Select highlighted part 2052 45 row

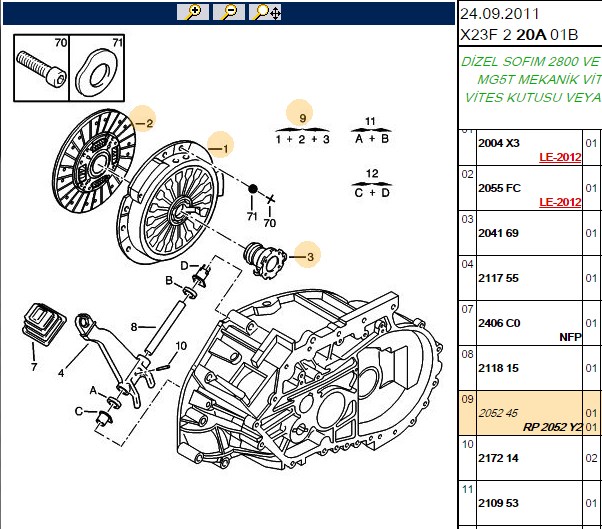point(530,413)
